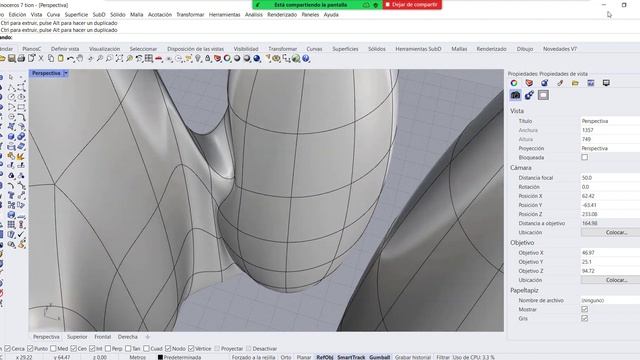Viewport: 640px width, 360px height.
Task: Toggle the Cerca osnap checkbox
Action: click(7, 349)
